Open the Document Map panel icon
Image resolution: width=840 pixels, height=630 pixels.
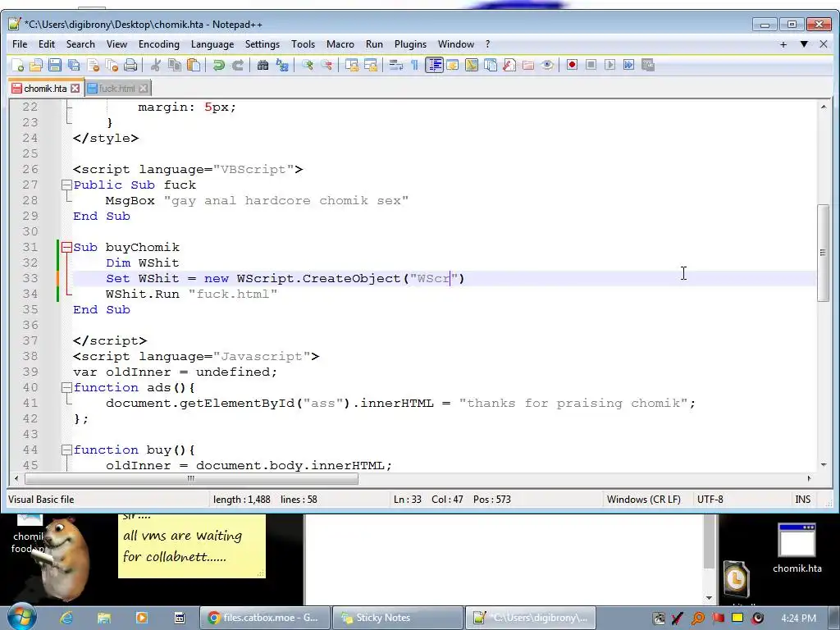[472, 66]
